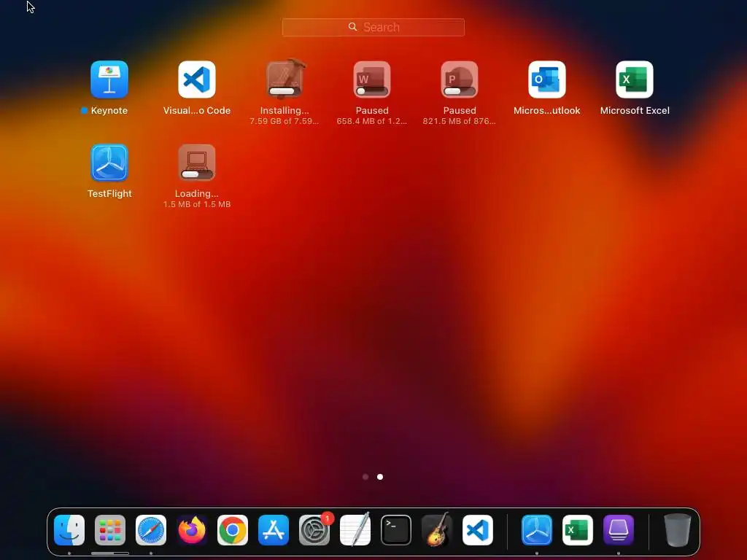This screenshot has width=747, height=560.
Task: Open TestFlight from the Launchpad grid
Action: tap(109, 163)
